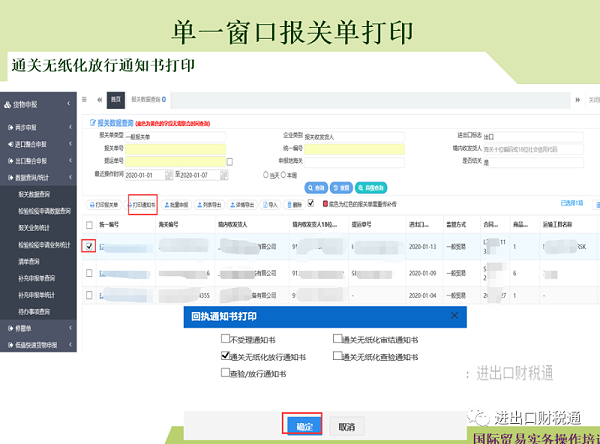600x444 pixels.
Task: Untick the 通关无纸化放行通知书 checkbox
Action: point(225,356)
